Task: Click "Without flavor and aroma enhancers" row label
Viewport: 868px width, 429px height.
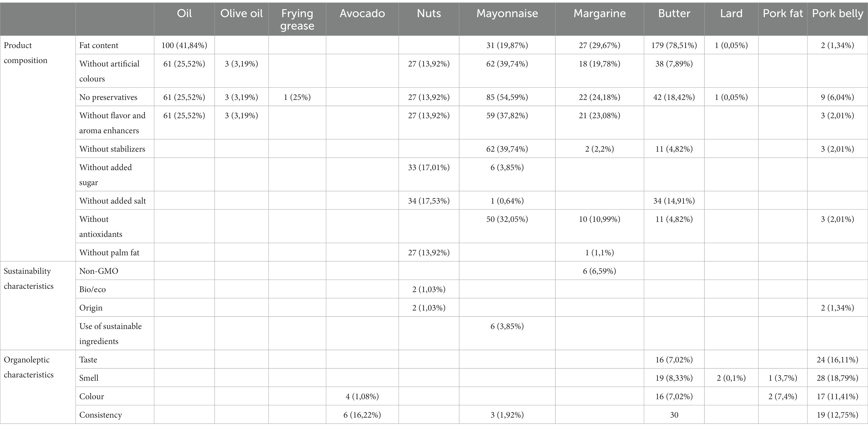Action: [112, 123]
